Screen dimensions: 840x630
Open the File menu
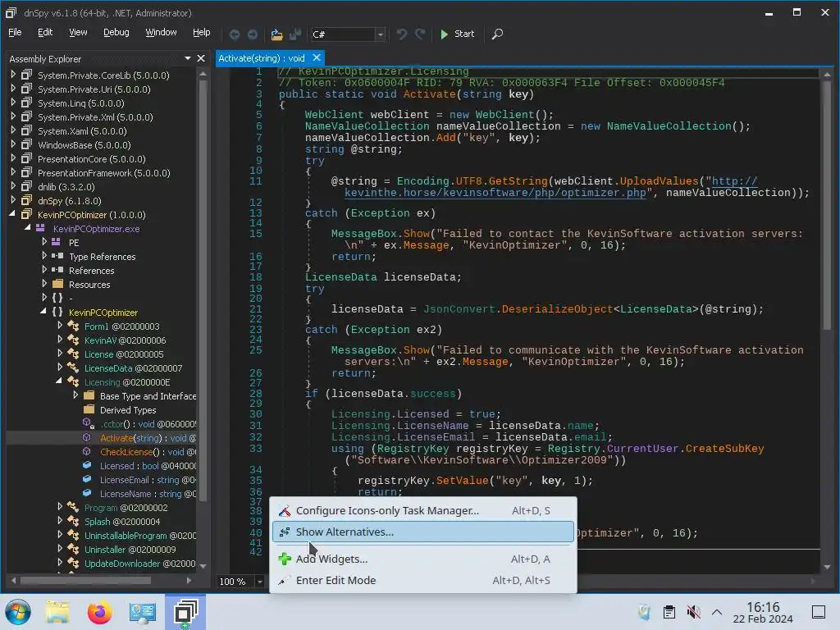15,32
